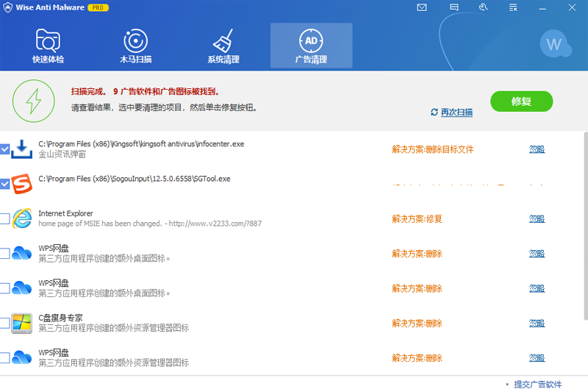Click the green lightning bolt icon
Screen dimensions: 588x392
pos(33,101)
